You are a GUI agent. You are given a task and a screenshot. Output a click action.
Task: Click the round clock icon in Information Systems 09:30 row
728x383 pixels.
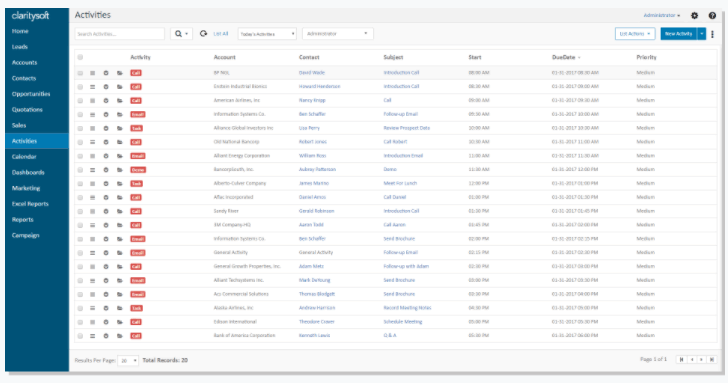[x=106, y=114]
